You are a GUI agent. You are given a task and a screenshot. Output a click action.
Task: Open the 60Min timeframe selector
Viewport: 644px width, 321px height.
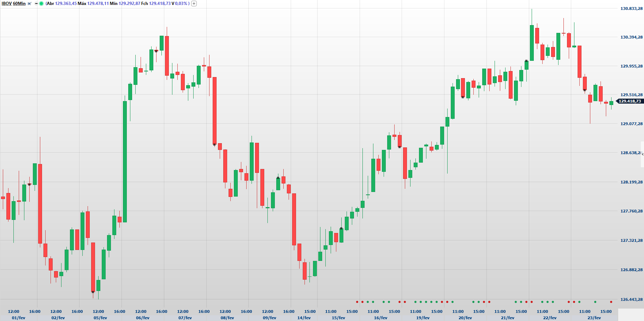19,4
